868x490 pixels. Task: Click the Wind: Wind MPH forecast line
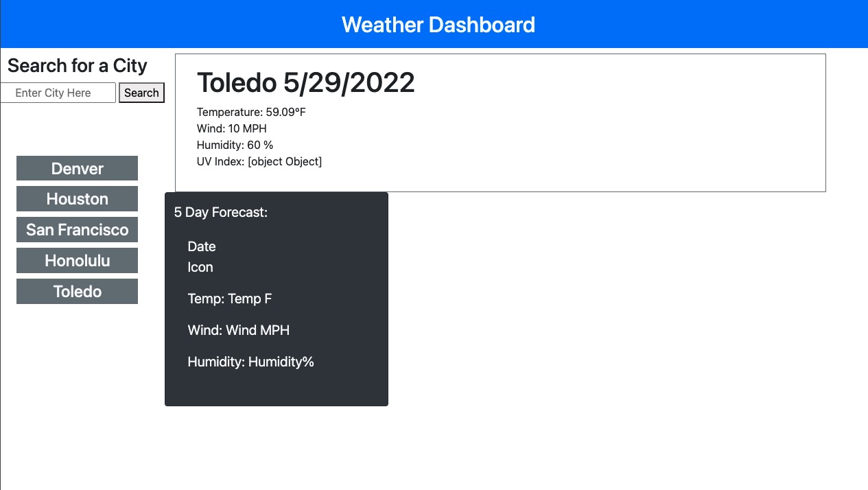tap(237, 329)
